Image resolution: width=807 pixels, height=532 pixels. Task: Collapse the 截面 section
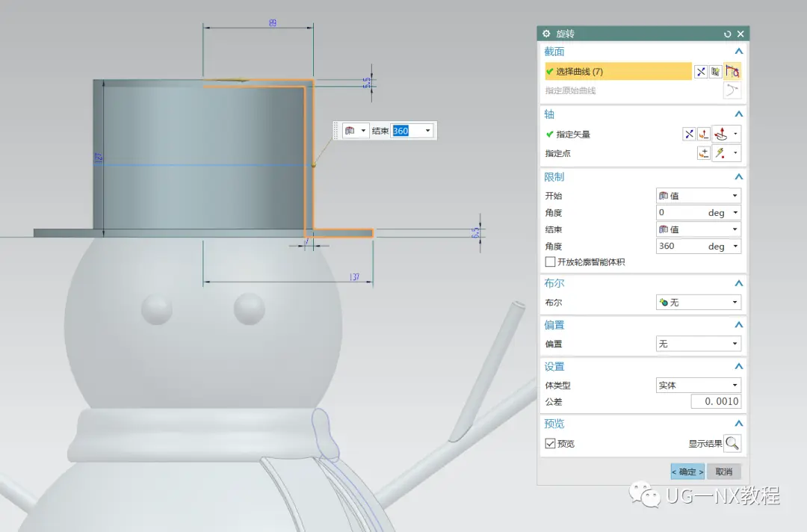(738, 52)
